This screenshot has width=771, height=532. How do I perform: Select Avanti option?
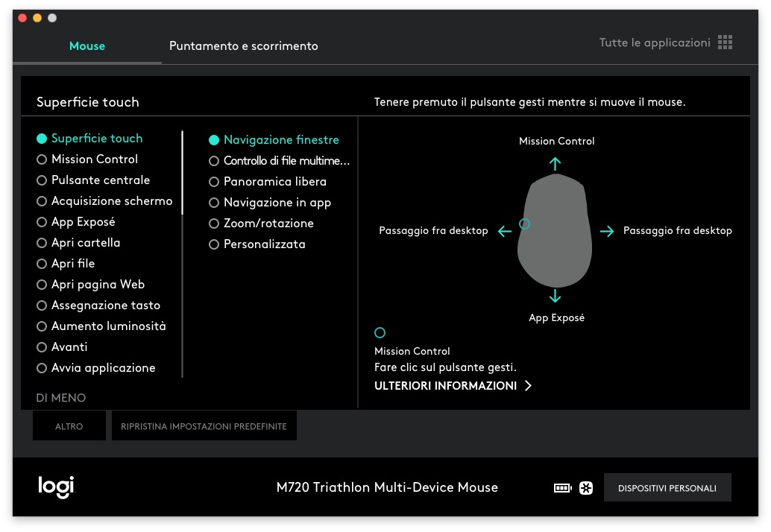click(x=62, y=347)
